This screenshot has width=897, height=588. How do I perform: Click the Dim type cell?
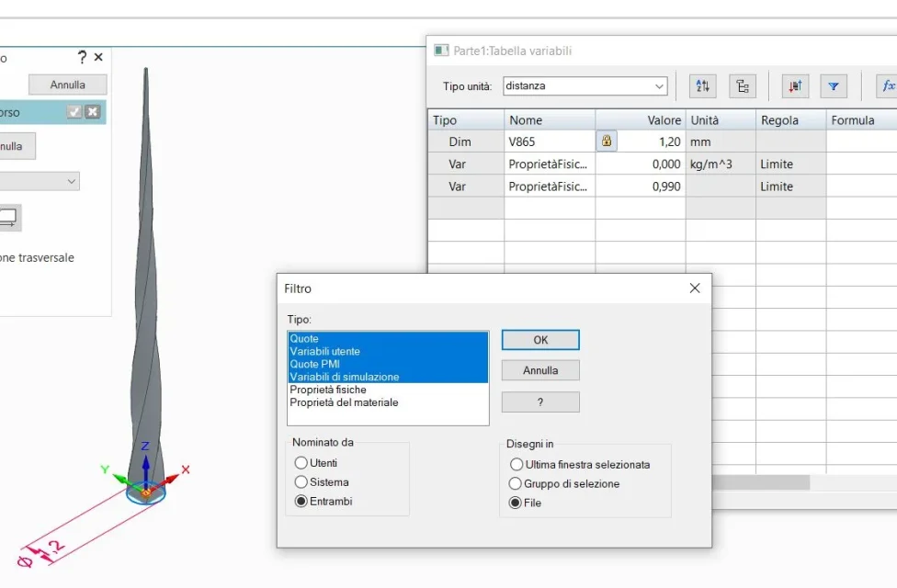466,141
